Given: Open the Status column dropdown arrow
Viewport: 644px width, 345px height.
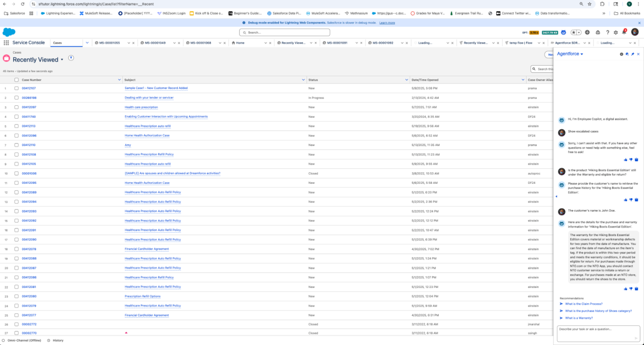Looking at the screenshot, I should [406, 80].
